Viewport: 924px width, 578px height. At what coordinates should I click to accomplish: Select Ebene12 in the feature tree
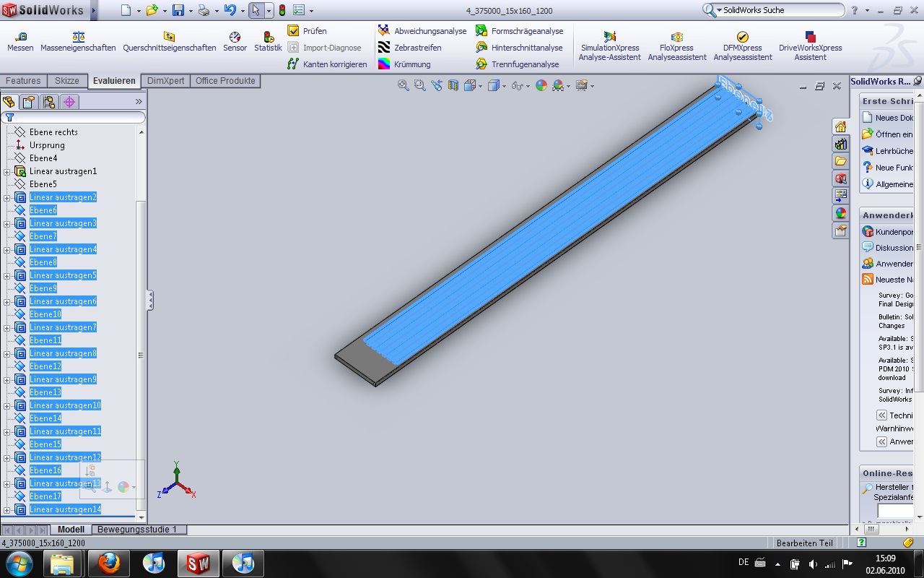click(x=45, y=366)
